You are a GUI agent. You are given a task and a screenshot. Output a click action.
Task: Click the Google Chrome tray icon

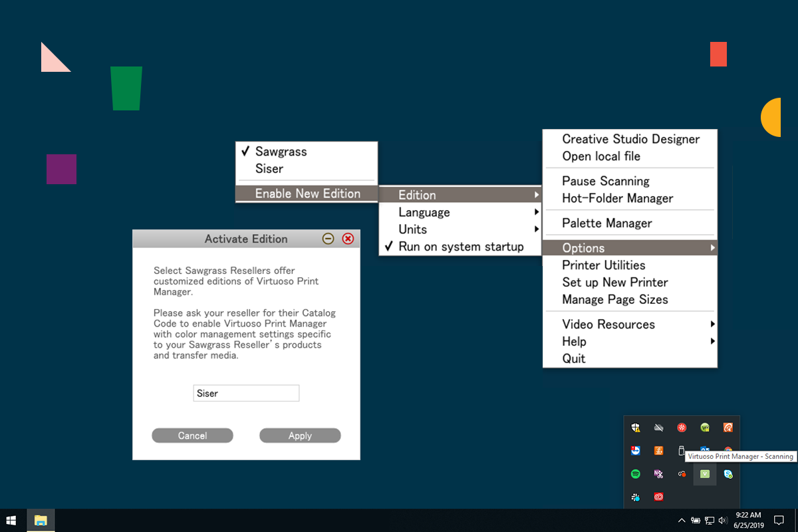pyautogui.click(x=729, y=450)
